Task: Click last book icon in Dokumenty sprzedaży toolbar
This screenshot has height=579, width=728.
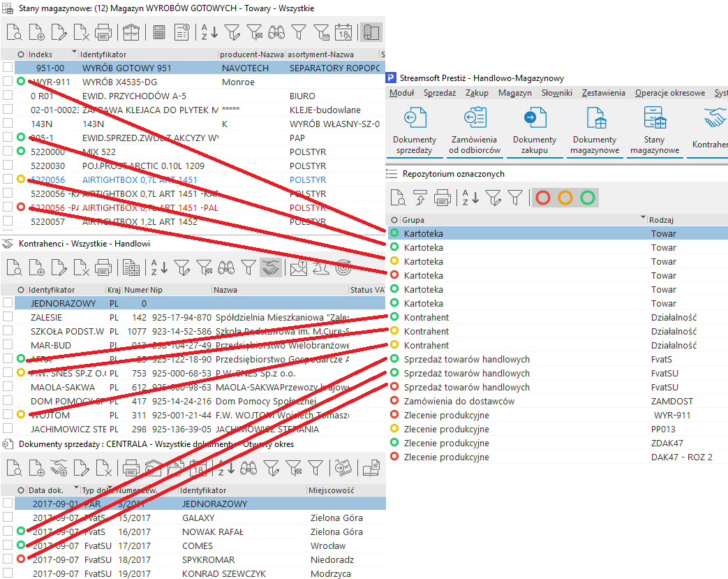Action: [371, 468]
